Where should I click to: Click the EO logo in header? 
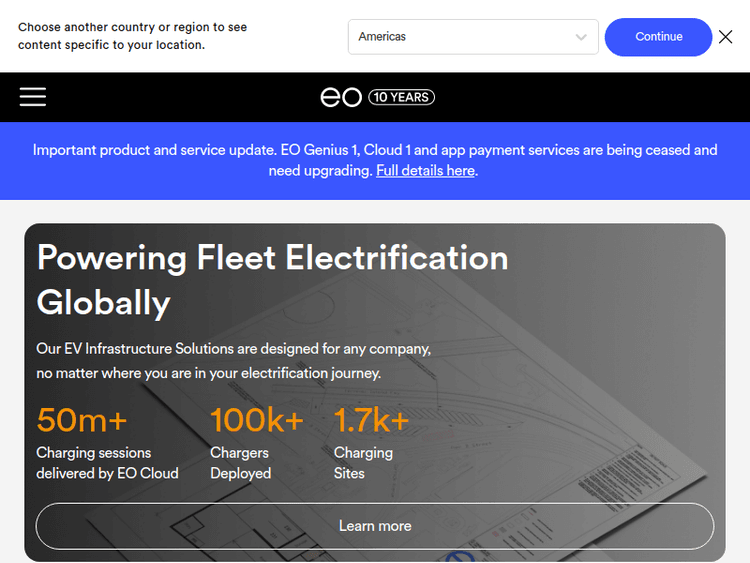point(341,97)
